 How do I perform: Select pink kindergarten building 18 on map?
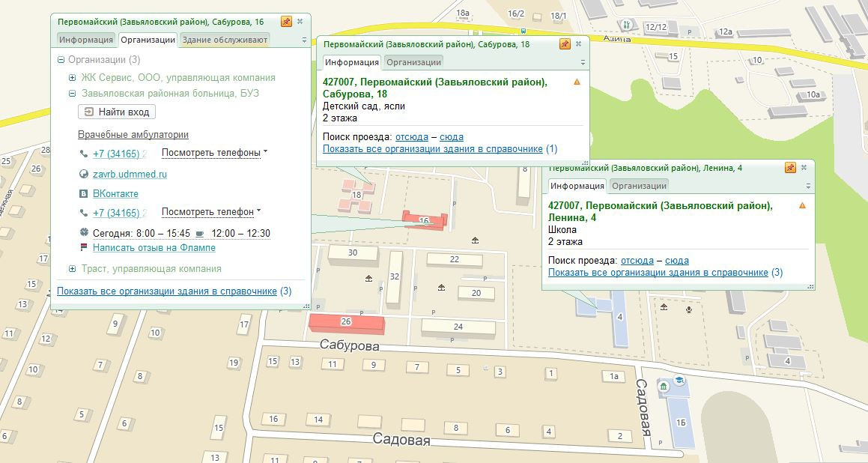point(357,196)
